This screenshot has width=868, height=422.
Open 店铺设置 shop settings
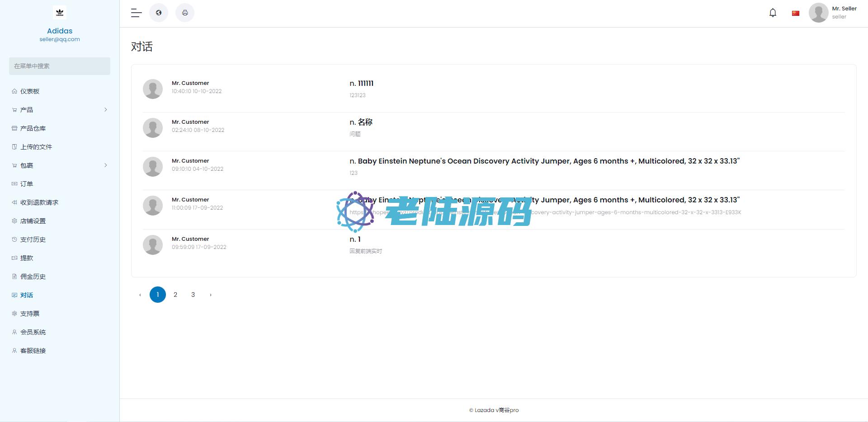33,221
